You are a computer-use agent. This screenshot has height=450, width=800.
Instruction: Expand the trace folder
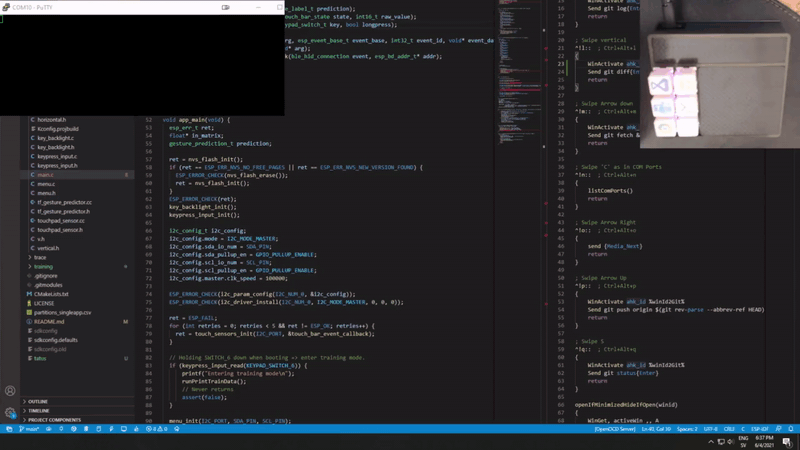click(40, 257)
